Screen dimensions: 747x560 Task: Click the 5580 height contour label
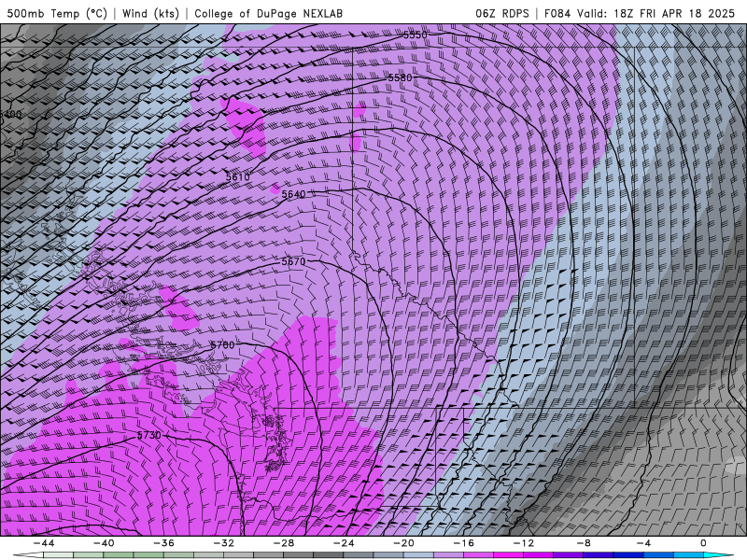(400, 77)
